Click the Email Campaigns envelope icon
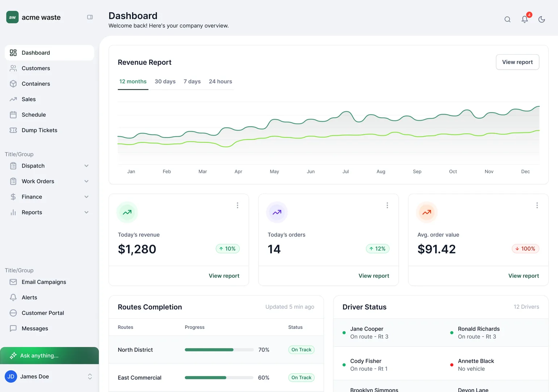558x392 pixels. click(x=13, y=282)
